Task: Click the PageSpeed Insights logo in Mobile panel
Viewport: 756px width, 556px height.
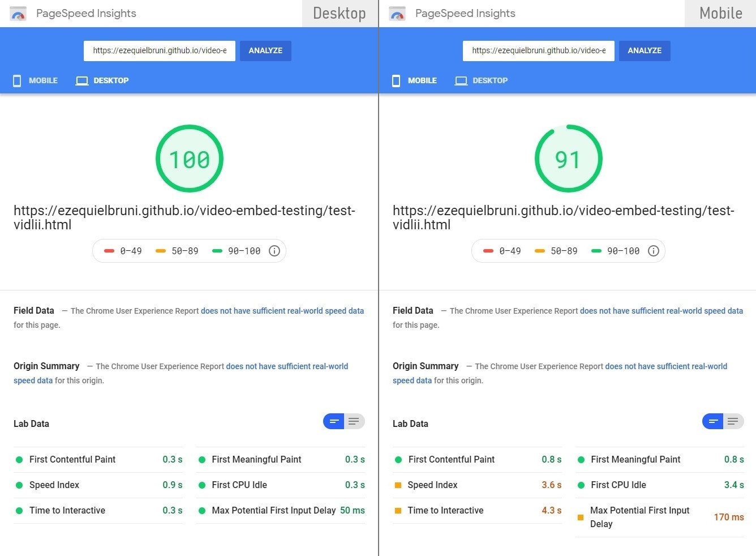Action: click(397, 14)
